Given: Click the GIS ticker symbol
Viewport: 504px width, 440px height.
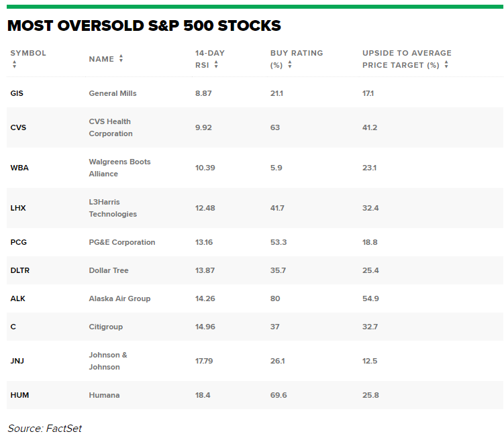Looking at the screenshot, I should [17, 93].
